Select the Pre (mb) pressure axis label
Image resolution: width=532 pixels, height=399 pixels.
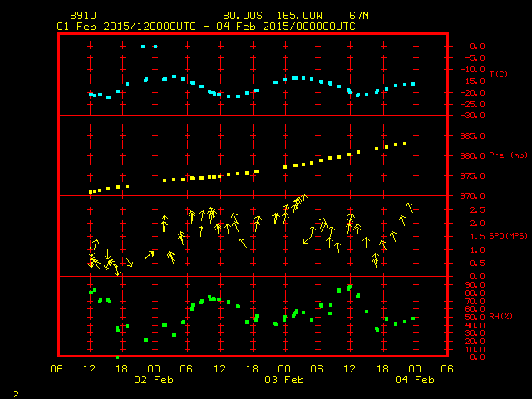click(506, 155)
